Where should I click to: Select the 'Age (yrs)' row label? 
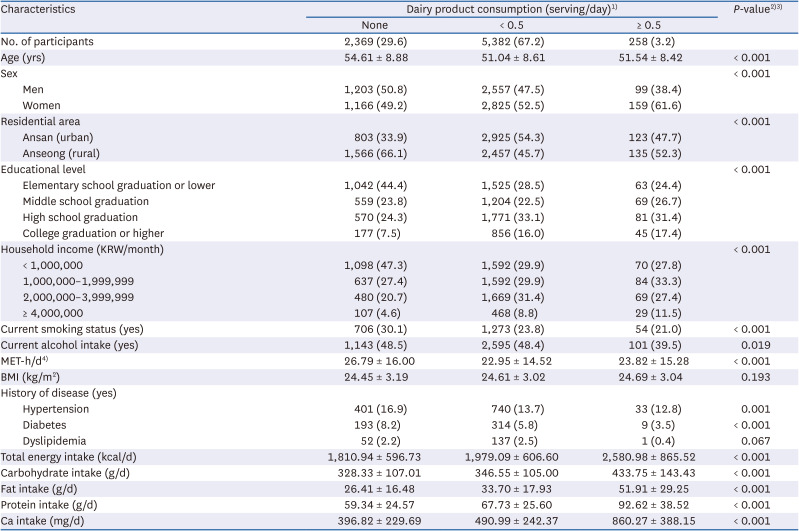point(23,58)
